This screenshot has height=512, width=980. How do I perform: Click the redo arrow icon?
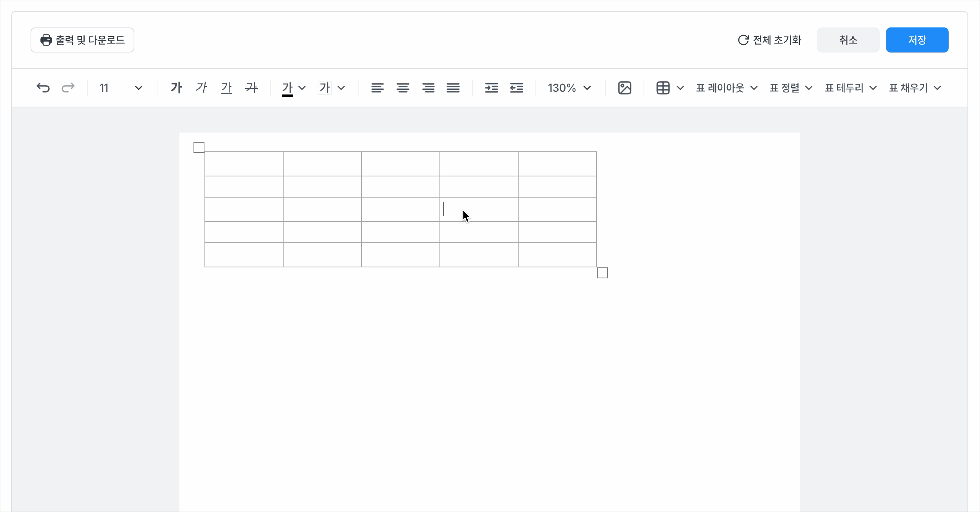68,87
